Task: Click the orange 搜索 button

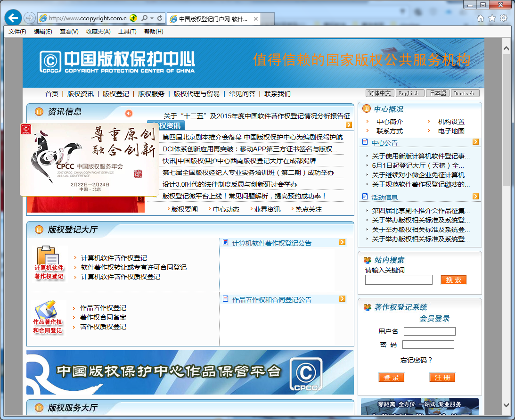Action: tap(454, 280)
